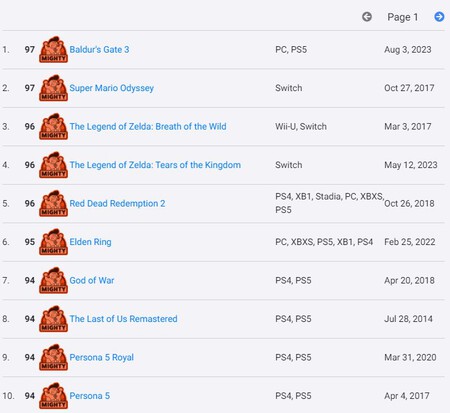This screenshot has height=413, width=450.
Task: Click the Mighty badge beside Red Dead Redemption 2
Action: click(x=53, y=203)
